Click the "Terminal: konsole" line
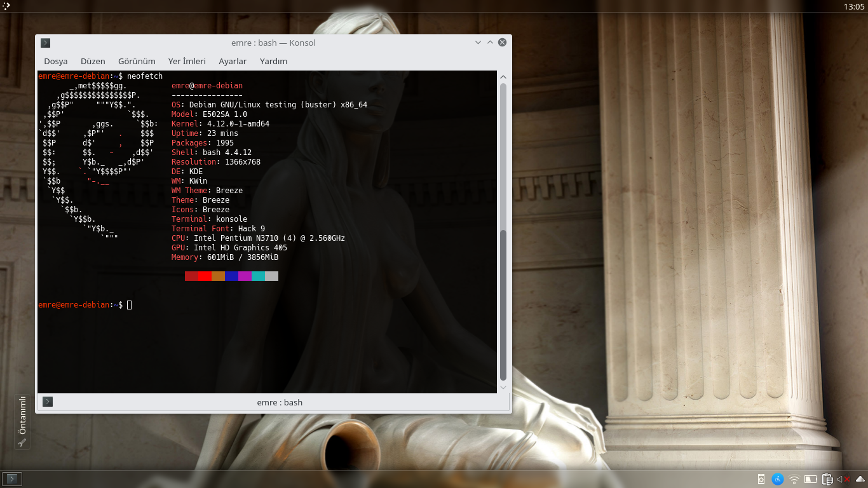Screen dimensions: 868x488 click(x=210, y=219)
